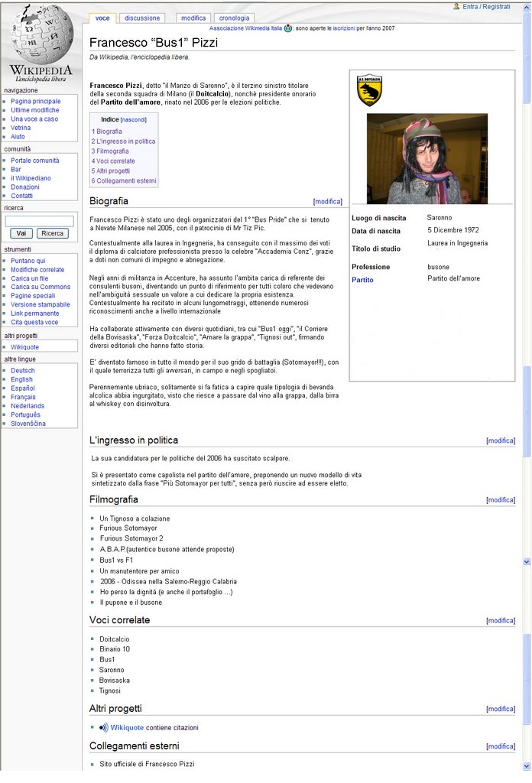532x783 pixels.
Task: Jump to 5 Altri progetti in the Indice
Action: click(x=110, y=171)
